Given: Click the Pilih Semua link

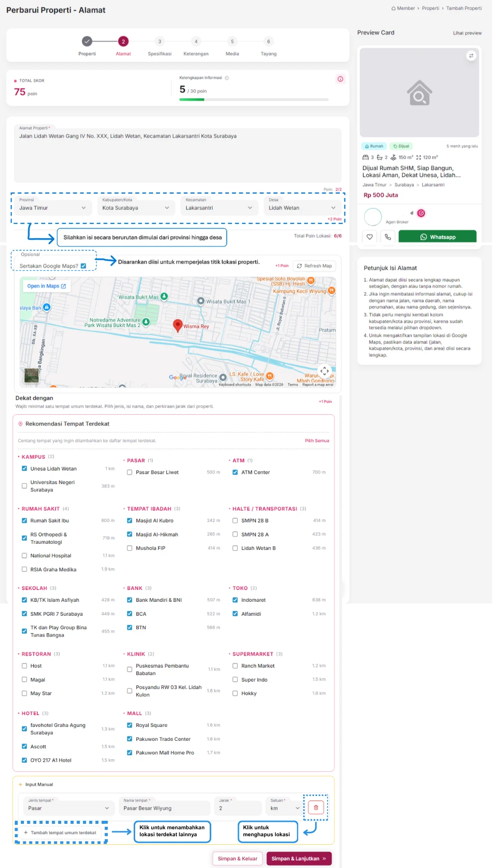Looking at the screenshot, I should [317, 441].
